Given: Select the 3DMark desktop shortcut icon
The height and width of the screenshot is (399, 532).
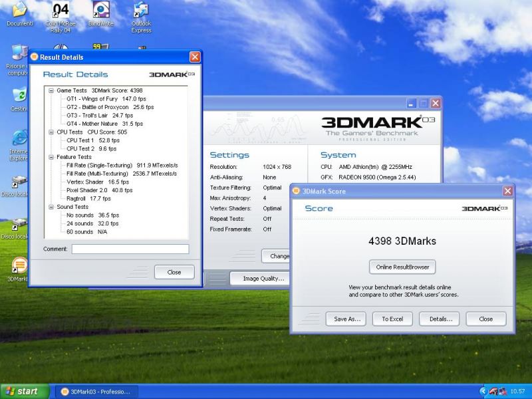Looking at the screenshot, I should coord(19,269).
